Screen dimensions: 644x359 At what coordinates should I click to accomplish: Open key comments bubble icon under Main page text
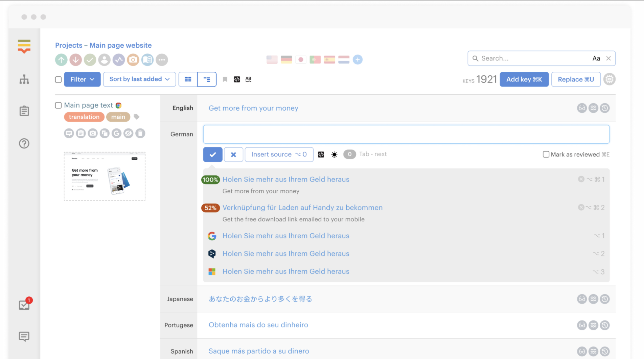pyautogui.click(x=69, y=134)
